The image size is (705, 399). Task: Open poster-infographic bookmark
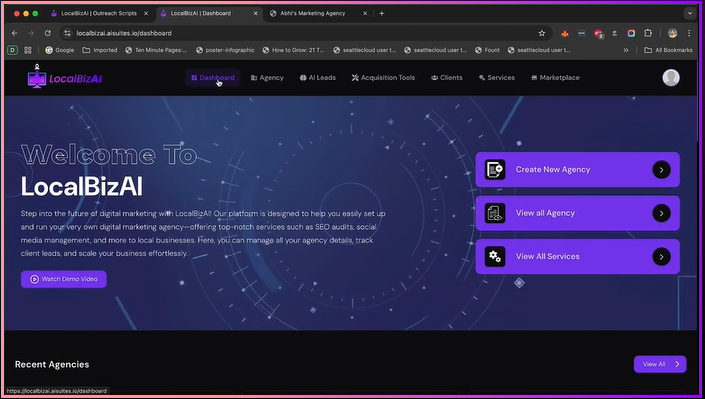pyautogui.click(x=225, y=50)
